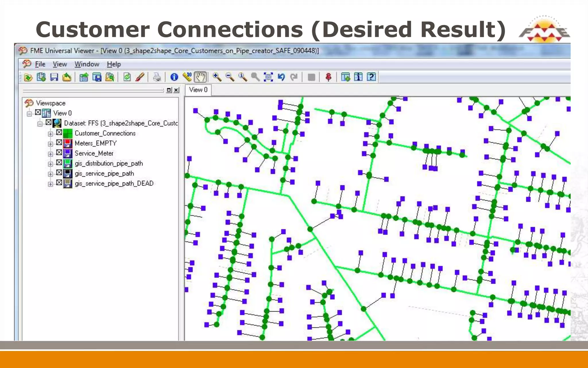
Task: Select the blue Information query tool
Action: point(174,77)
